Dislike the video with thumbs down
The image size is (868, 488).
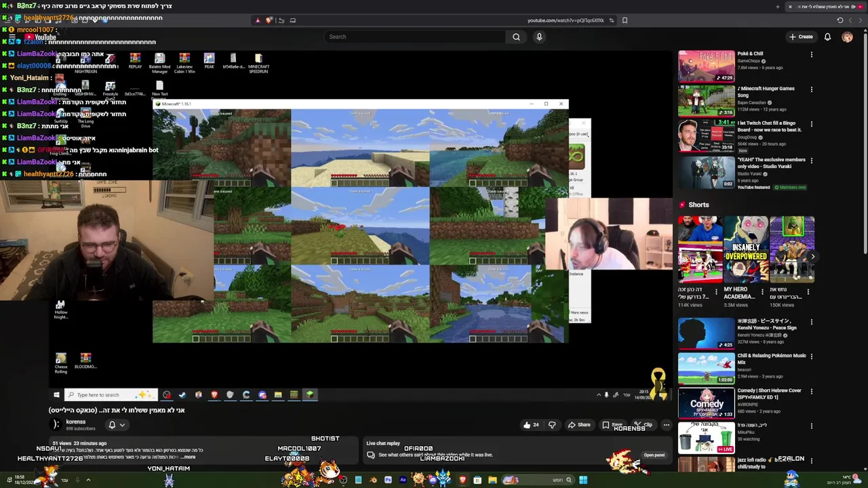pos(552,425)
